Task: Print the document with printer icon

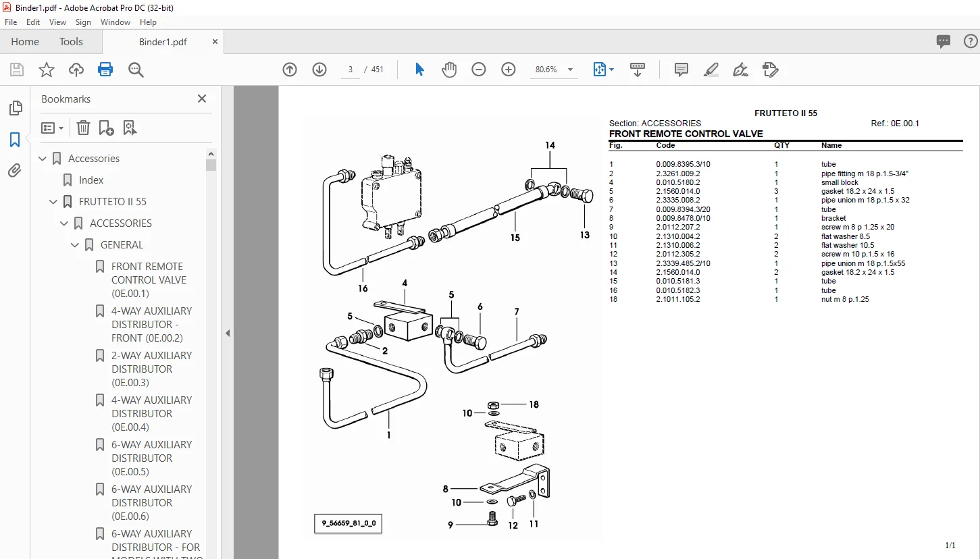Action: pyautogui.click(x=105, y=70)
